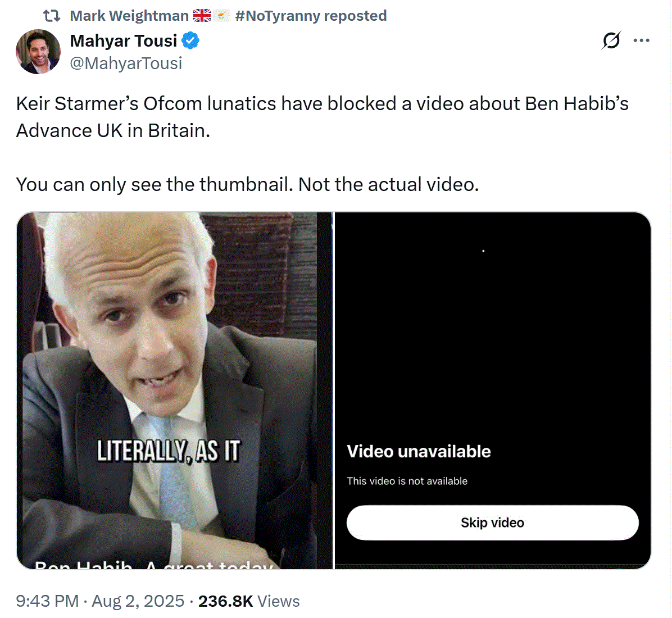Click the 'Video unavailable' heading
The image size is (672, 618).
(x=419, y=451)
